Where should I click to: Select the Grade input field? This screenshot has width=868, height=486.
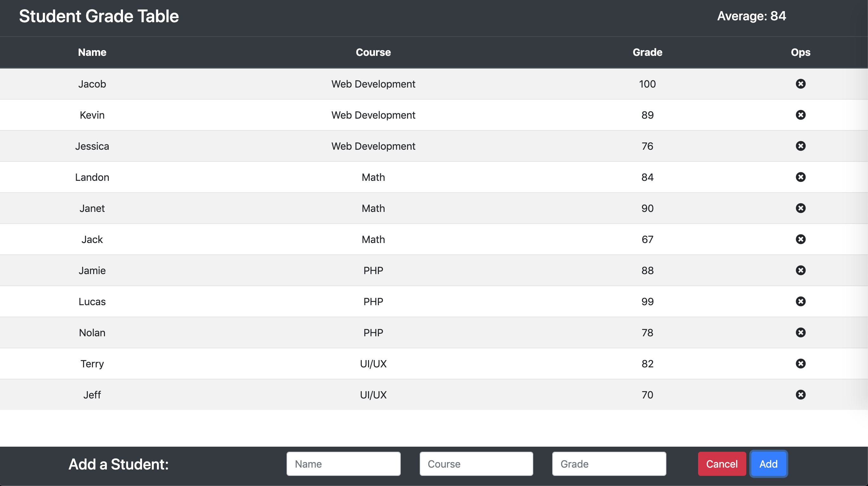[x=609, y=464]
